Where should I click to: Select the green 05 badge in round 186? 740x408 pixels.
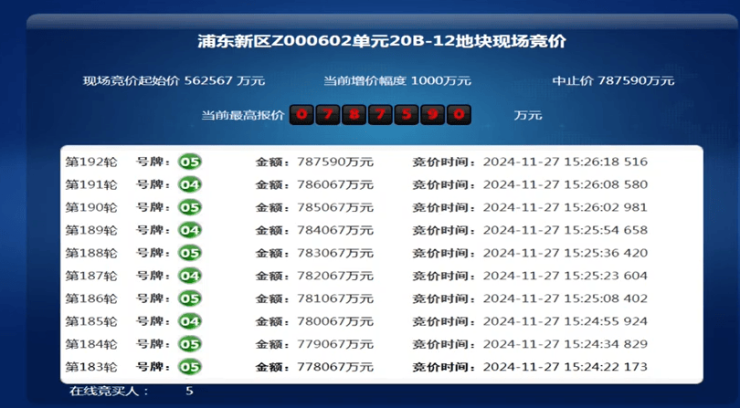click(x=190, y=298)
